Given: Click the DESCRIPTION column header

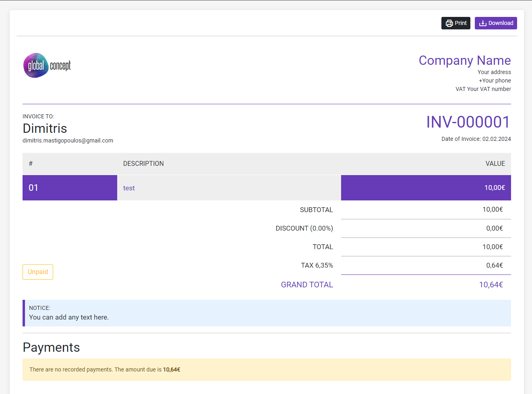Looking at the screenshot, I should coord(143,163).
